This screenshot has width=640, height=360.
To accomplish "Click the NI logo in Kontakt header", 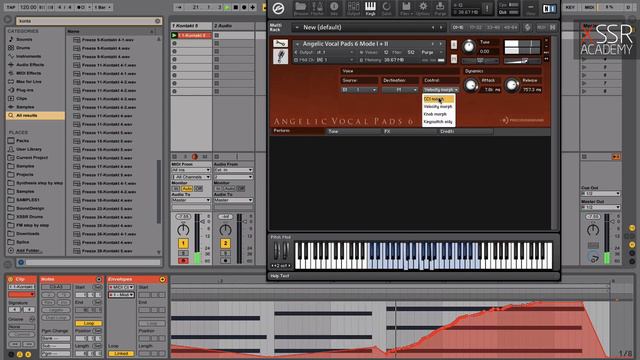I will 549,8.
